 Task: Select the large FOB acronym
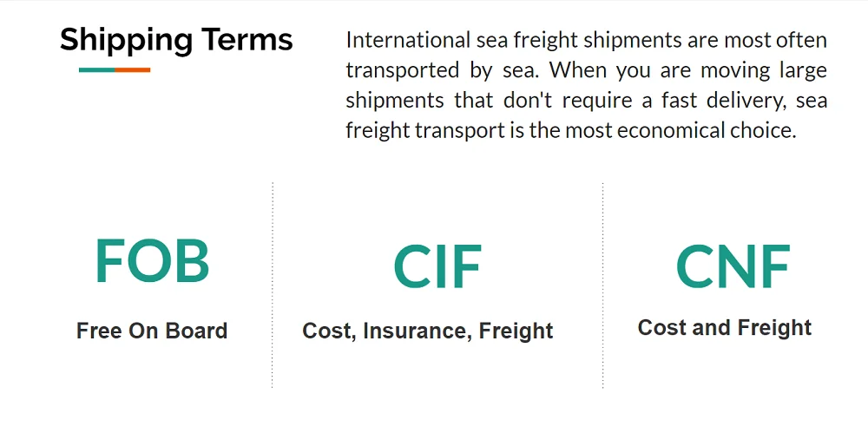(x=152, y=261)
